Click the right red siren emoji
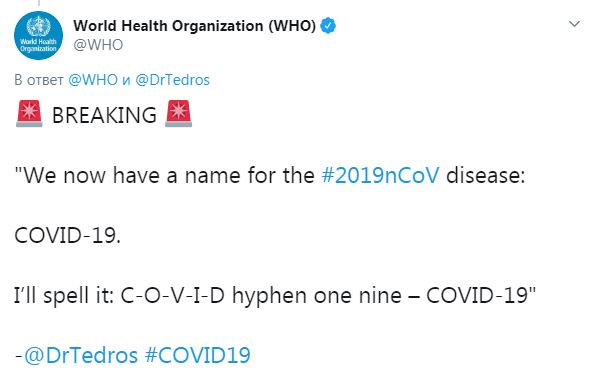Screen dimensions: 596x383 tap(179, 114)
